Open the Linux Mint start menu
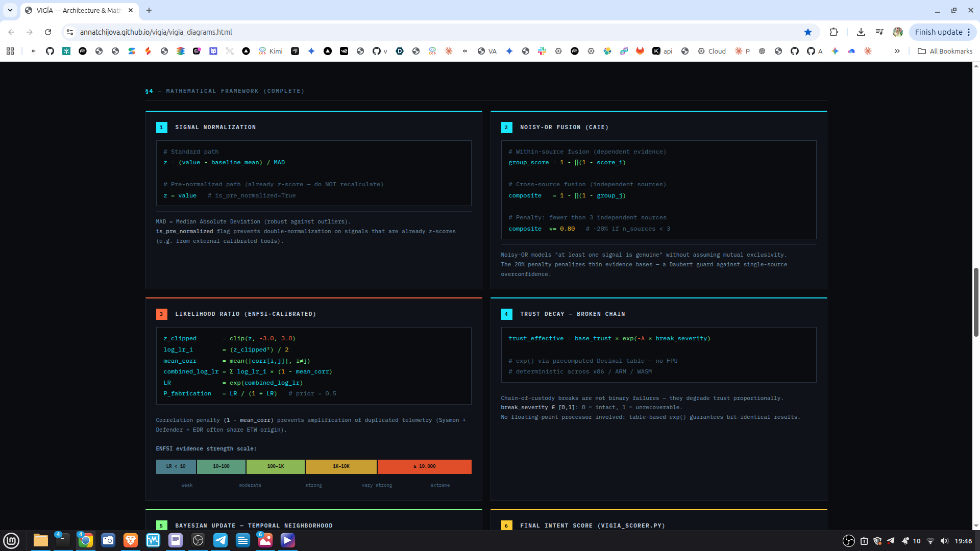Screen dimensions: 980x551 point(11,540)
